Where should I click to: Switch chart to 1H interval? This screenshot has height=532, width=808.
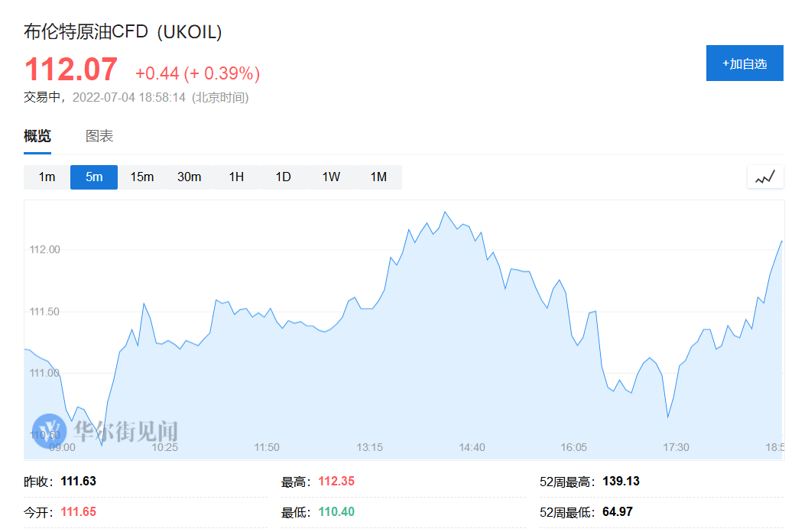[x=236, y=177]
